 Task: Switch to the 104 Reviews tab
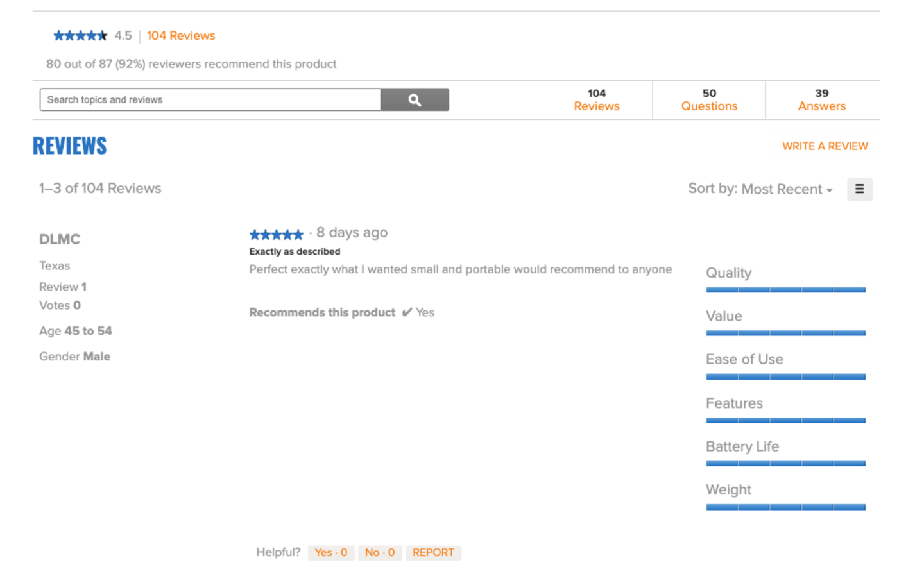(x=596, y=100)
